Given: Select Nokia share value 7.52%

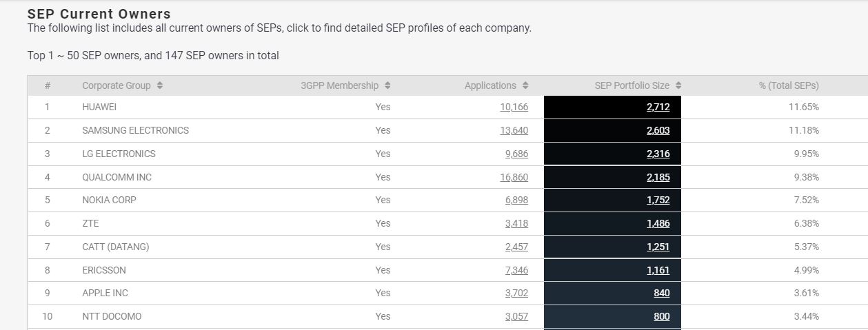Looking at the screenshot, I should [807, 200].
